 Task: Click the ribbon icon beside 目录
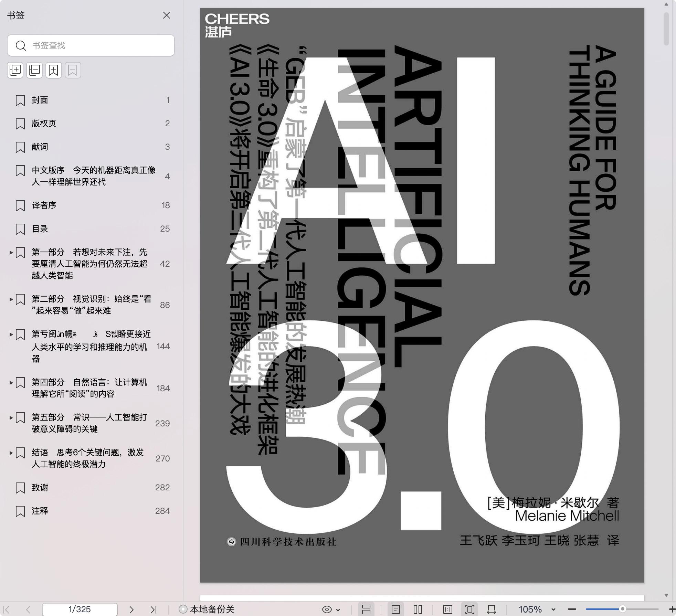point(20,229)
